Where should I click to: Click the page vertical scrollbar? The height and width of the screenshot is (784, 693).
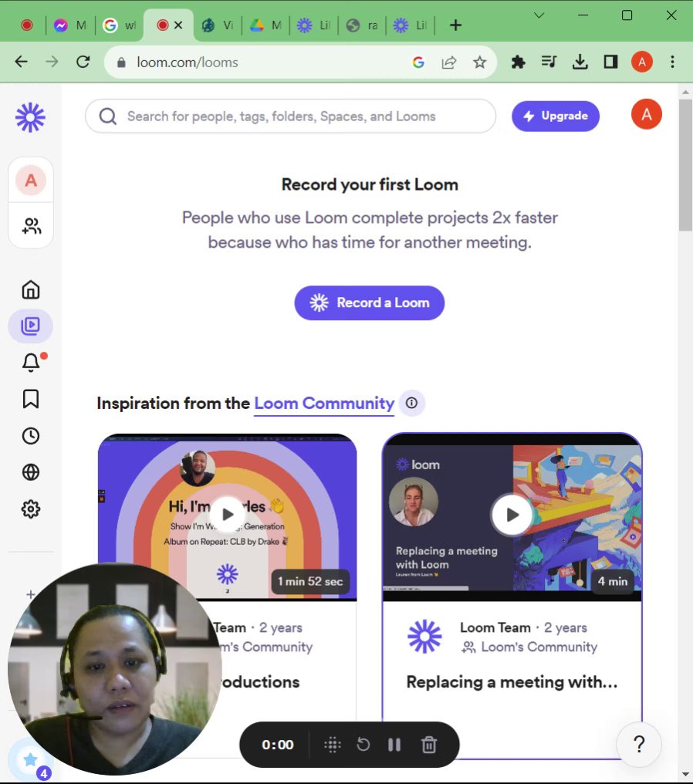685,165
